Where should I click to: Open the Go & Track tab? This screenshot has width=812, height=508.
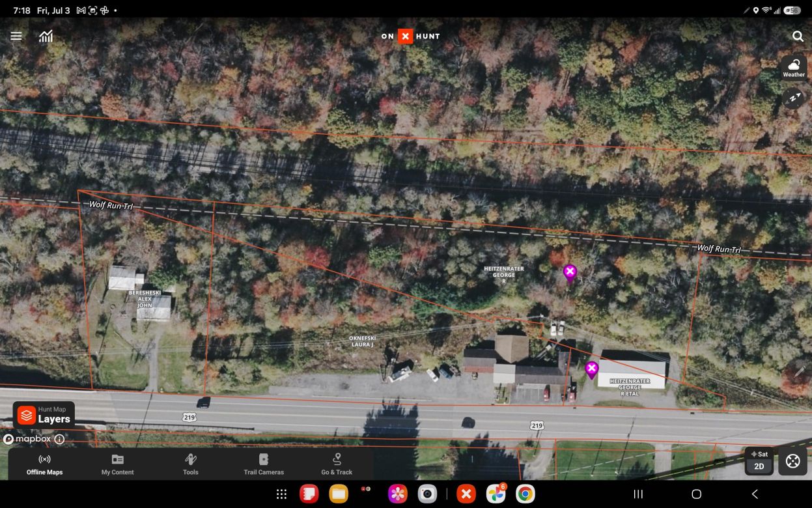(337, 464)
